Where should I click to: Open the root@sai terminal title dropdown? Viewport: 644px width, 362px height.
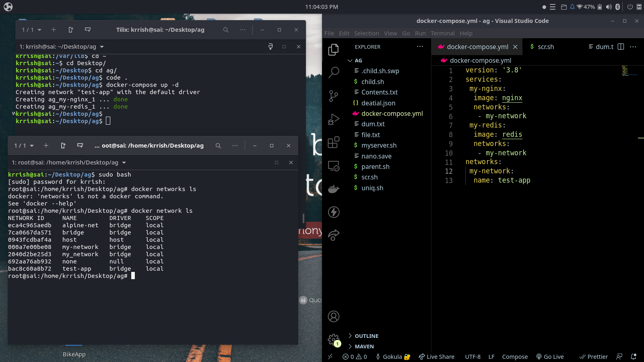(x=69, y=162)
